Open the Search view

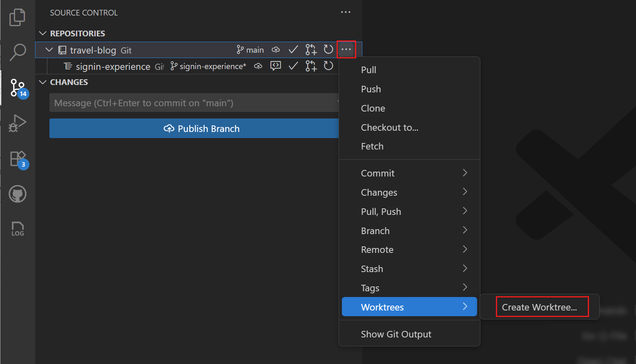(x=17, y=52)
